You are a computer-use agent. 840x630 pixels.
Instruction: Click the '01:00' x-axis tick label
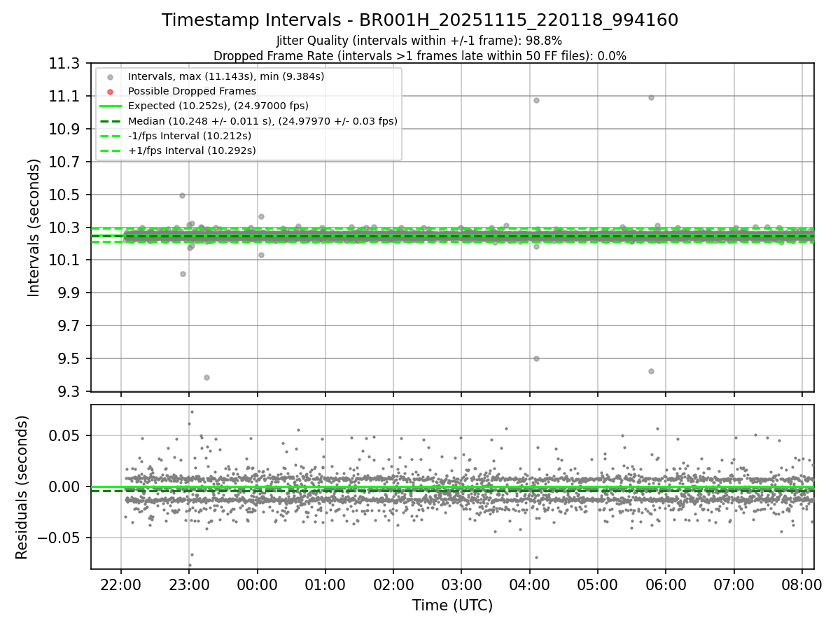[x=325, y=584]
